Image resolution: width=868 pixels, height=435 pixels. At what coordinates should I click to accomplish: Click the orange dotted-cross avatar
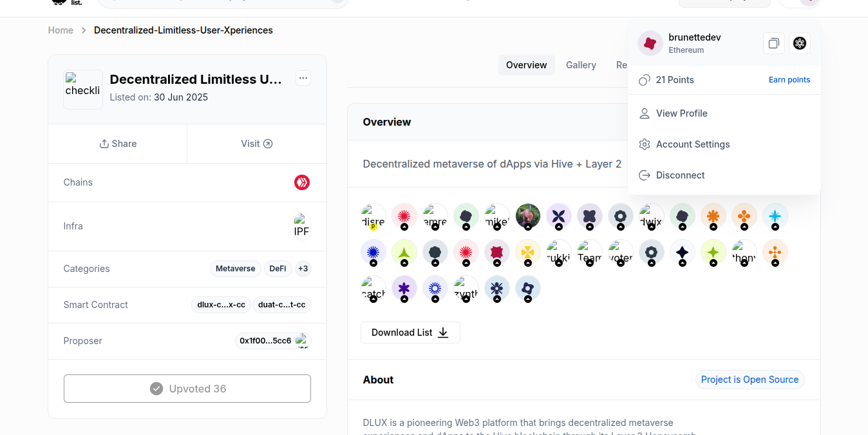point(775,252)
